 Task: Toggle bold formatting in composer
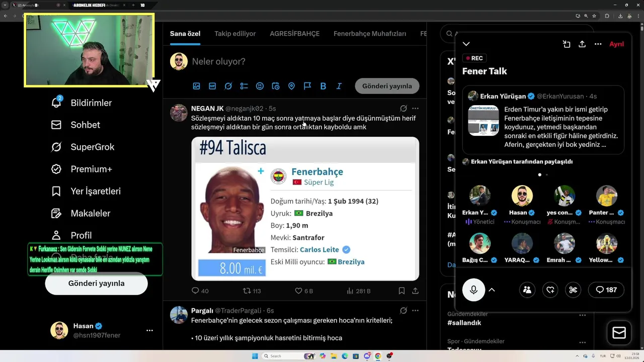[x=323, y=86]
